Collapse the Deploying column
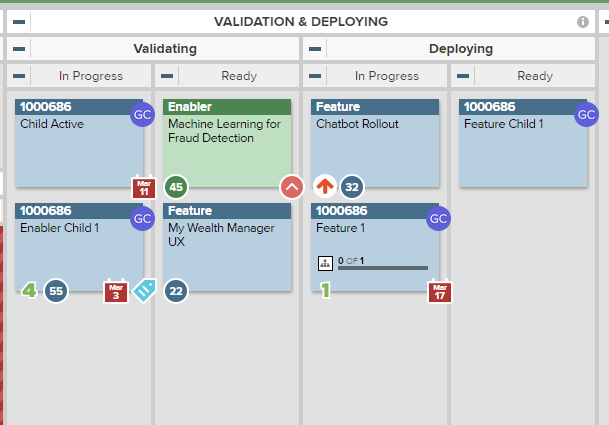 click(x=315, y=49)
